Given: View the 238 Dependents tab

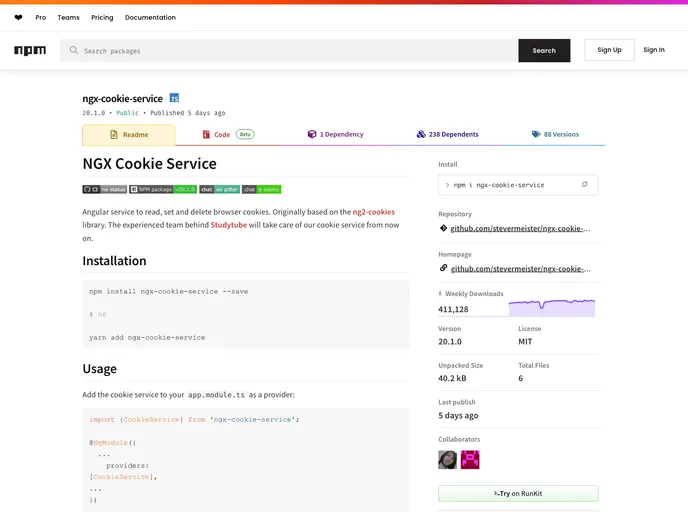Looking at the screenshot, I should pos(448,135).
